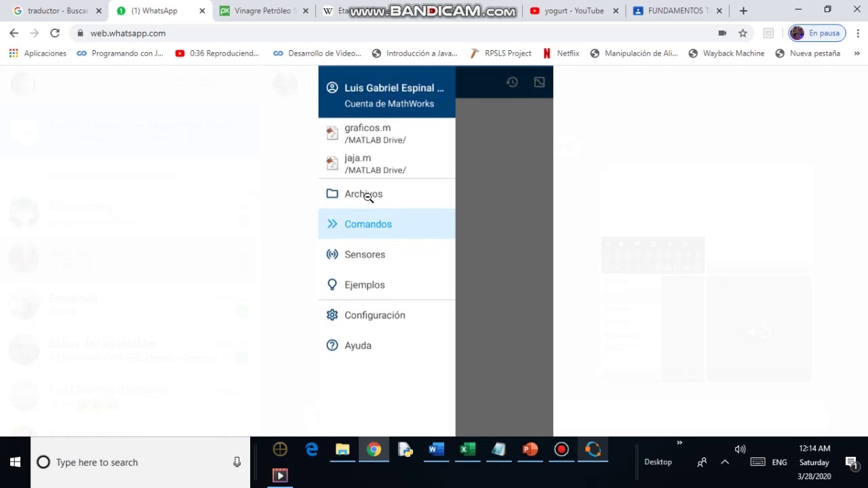This screenshot has height=488, width=868.
Task: Open Ejemplos in the side menu
Action: pyautogui.click(x=387, y=285)
